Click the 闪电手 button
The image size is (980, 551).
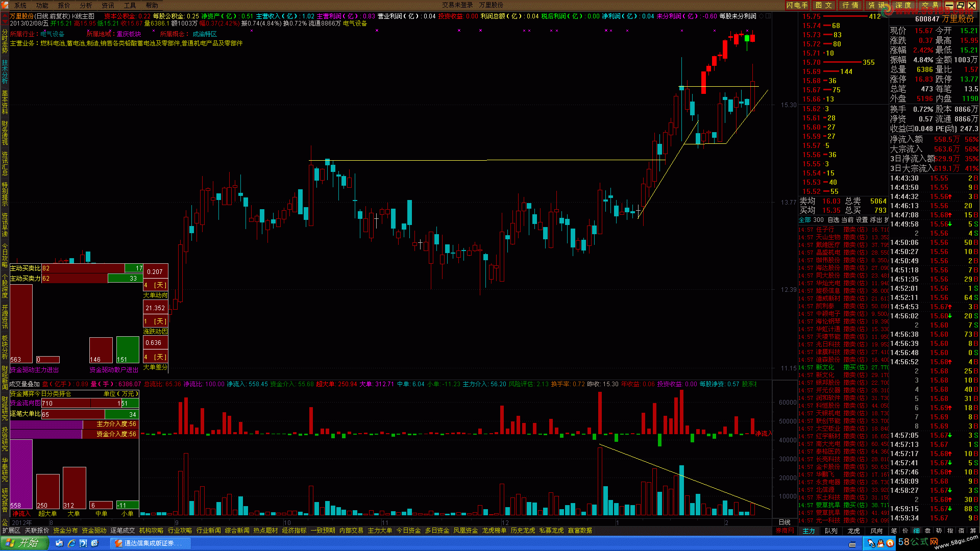[x=797, y=5]
